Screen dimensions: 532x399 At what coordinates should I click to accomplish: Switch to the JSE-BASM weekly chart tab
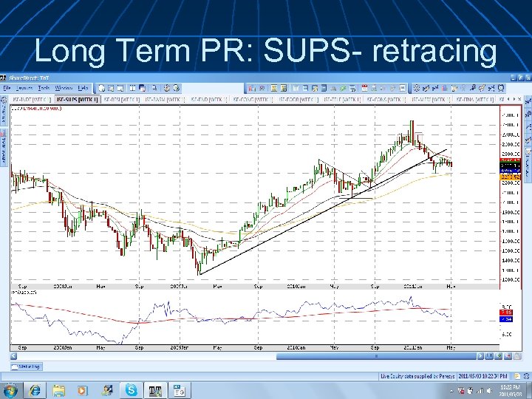tap(165, 100)
